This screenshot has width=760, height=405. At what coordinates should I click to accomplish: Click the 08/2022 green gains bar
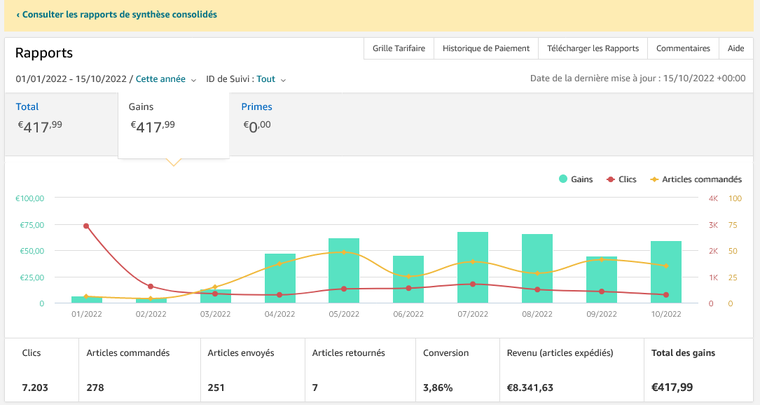click(x=537, y=269)
